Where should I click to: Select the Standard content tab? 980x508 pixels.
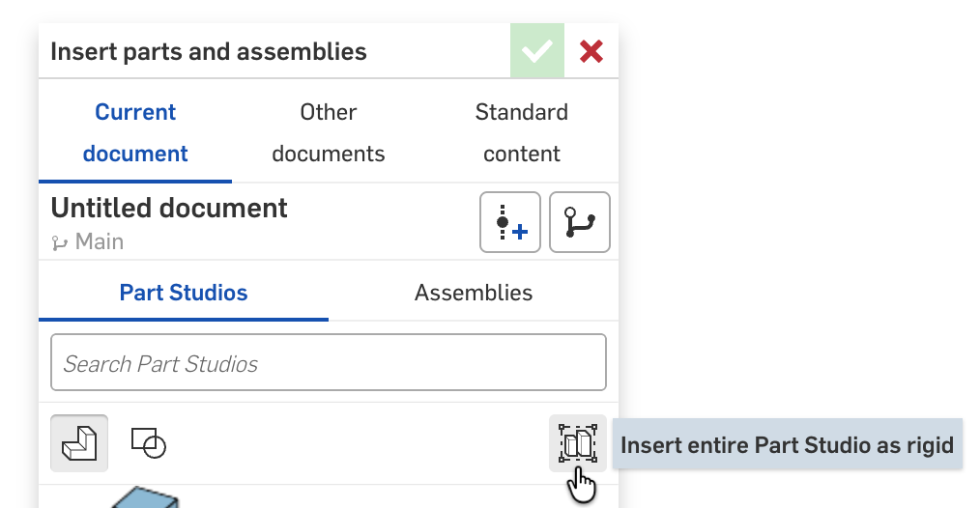[x=522, y=133]
